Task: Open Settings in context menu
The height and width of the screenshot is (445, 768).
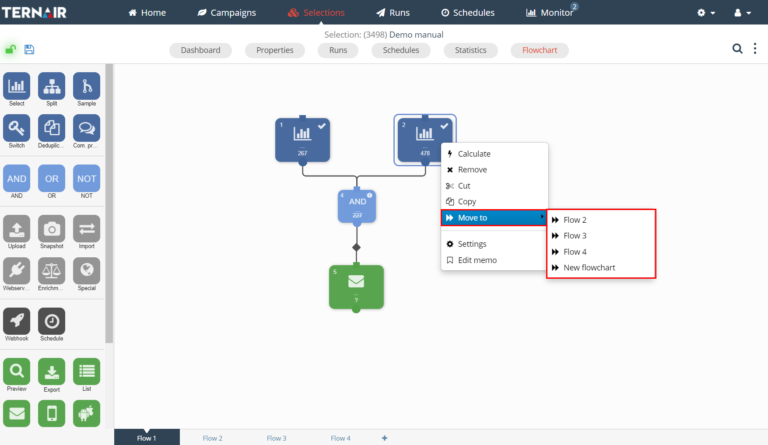Action: (x=494, y=244)
